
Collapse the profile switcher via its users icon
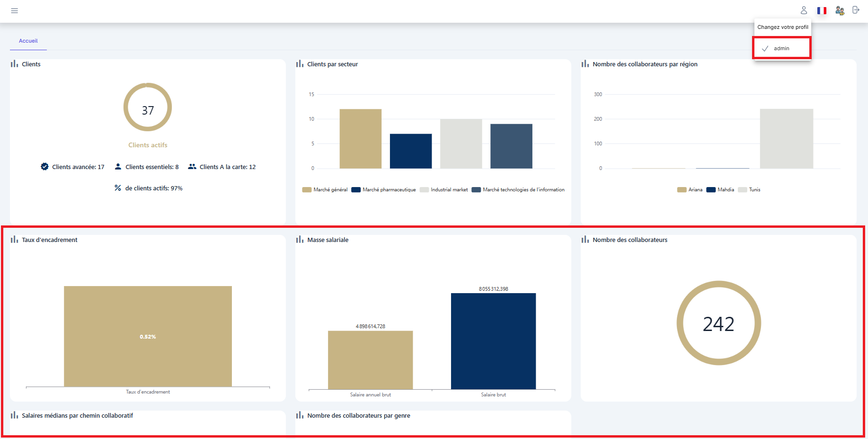tap(840, 10)
